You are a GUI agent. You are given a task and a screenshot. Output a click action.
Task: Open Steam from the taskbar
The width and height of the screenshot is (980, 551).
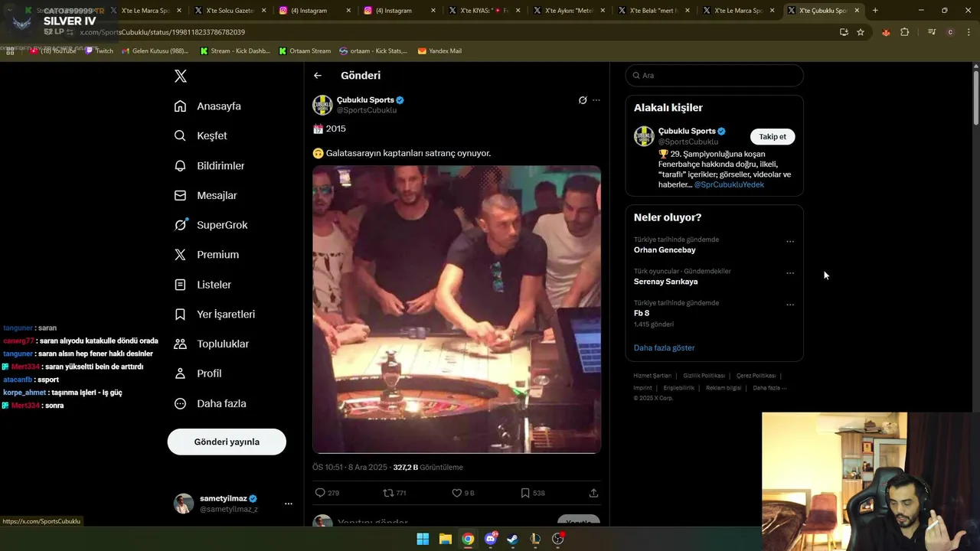point(513,539)
